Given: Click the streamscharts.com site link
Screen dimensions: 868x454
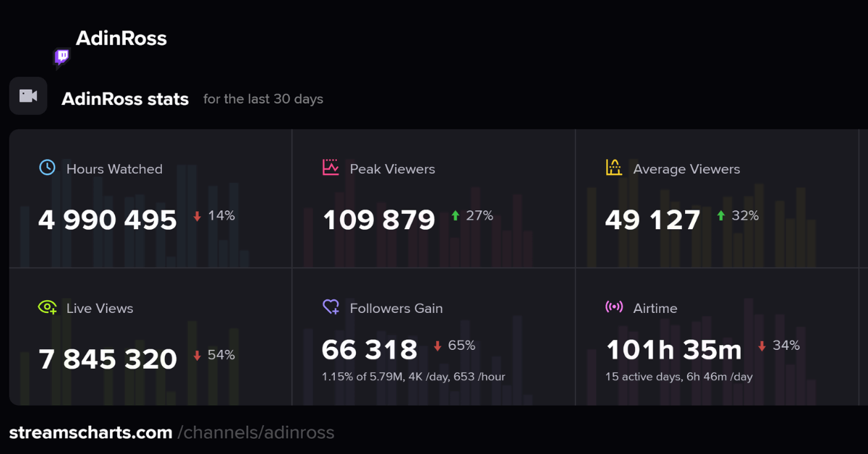Looking at the screenshot, I should (90, 433).
